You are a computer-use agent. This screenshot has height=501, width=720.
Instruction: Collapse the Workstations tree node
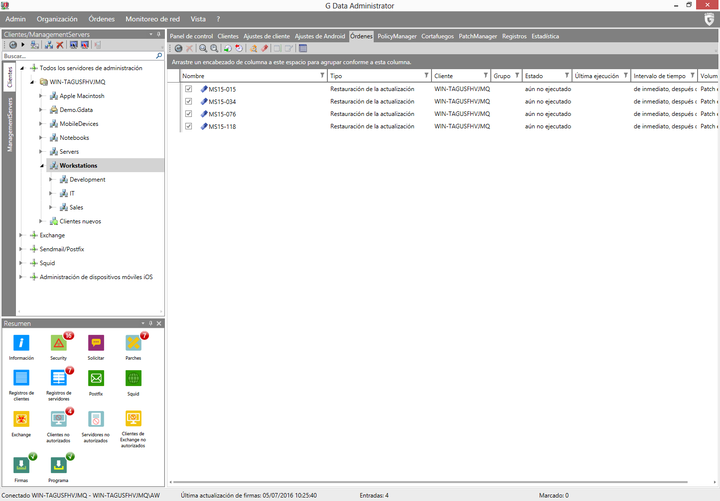tap(42, 166)
